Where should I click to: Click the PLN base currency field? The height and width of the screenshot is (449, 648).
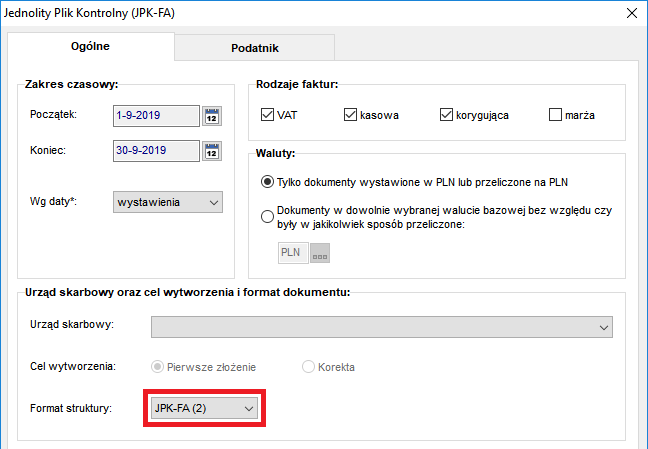pyautogui.click(x=293, y=253)
